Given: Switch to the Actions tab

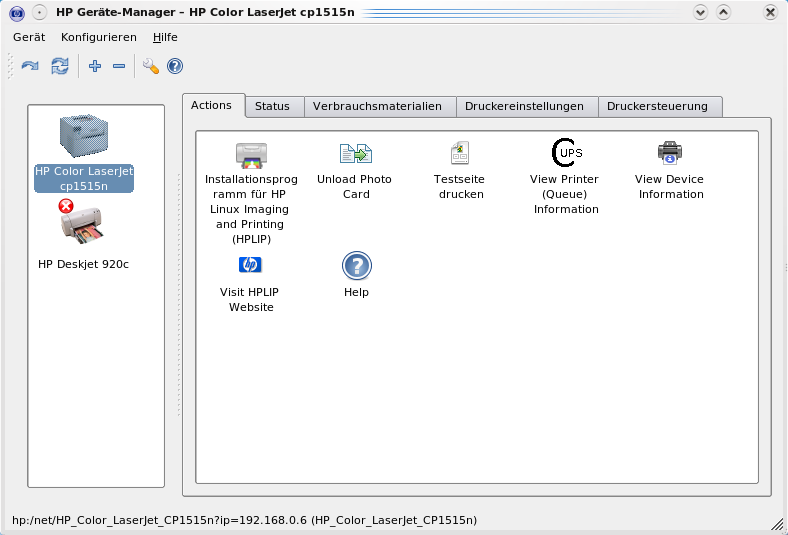Looking at the screenshot, I should click(x=212, y=105).
